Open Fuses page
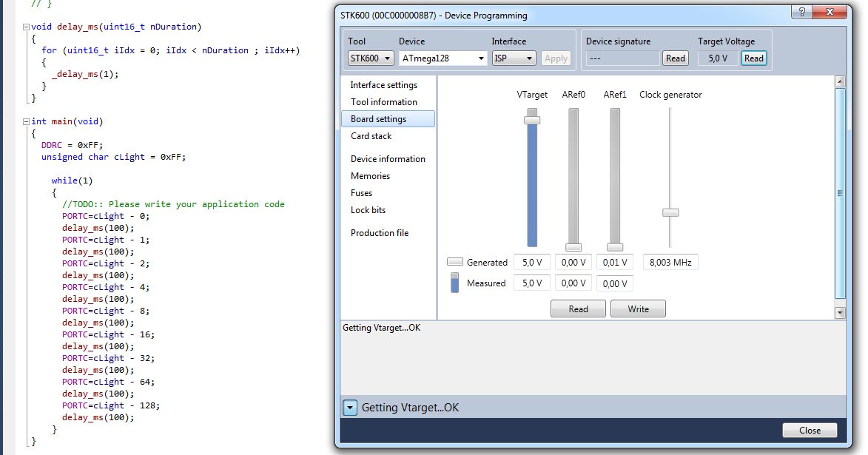 click(x=362, y=193)
